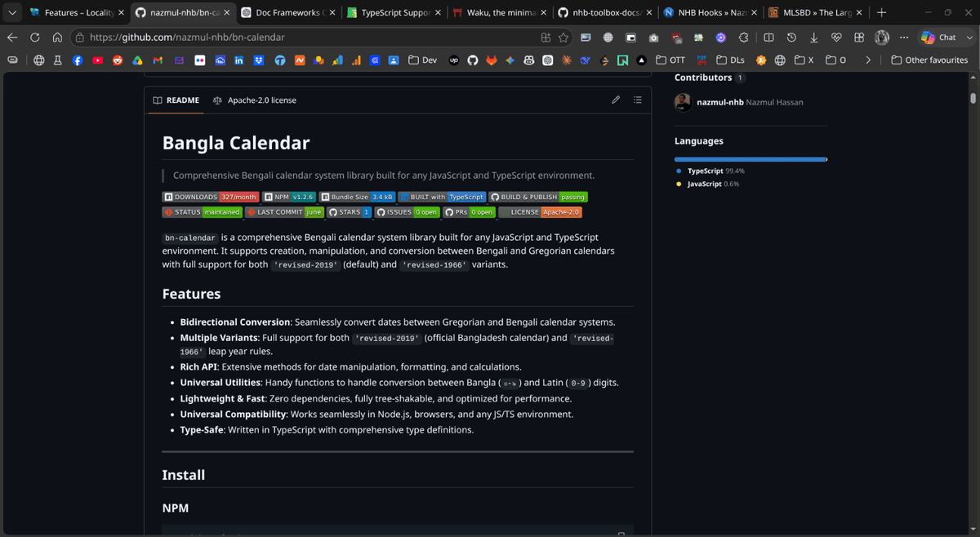The width and height of the screenshot is (980, 537).
Task: Open browser history clock icon
Action: (791, 38)
